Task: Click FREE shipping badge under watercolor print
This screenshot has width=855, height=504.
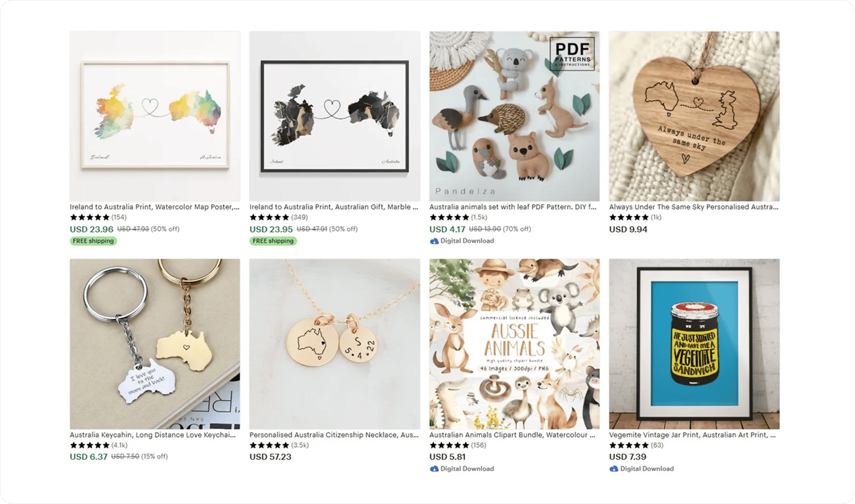Action: [94, 241]
